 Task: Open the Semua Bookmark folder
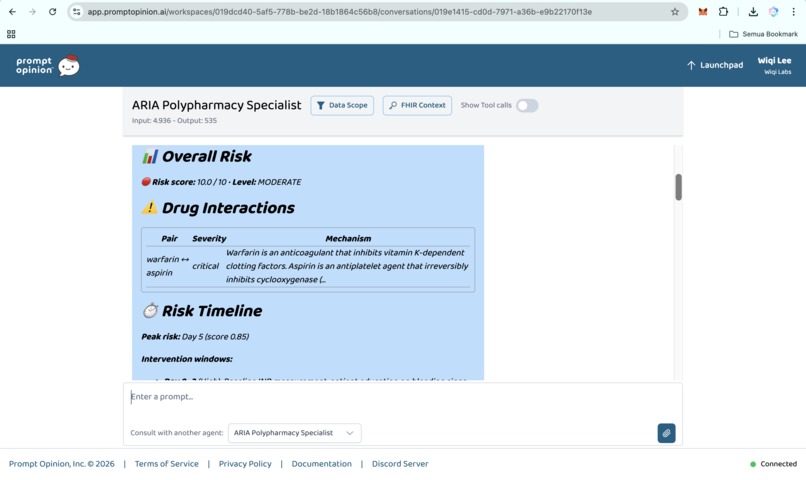click(763, 34)
